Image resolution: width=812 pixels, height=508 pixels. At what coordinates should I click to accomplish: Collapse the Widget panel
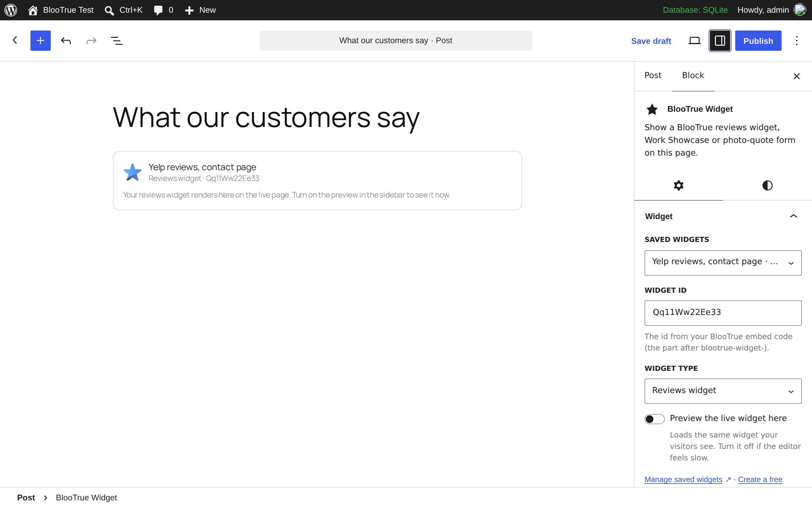pos(723,216)
